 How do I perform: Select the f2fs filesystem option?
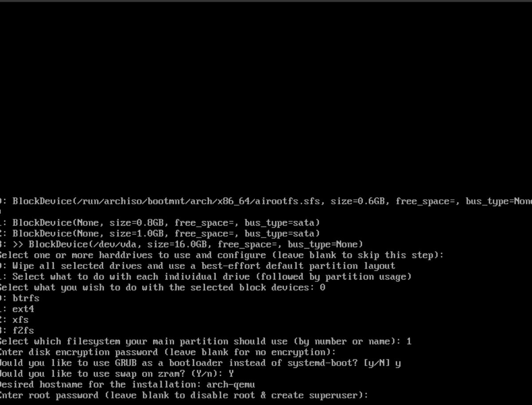pyautogui.click(x=17, y=331)
